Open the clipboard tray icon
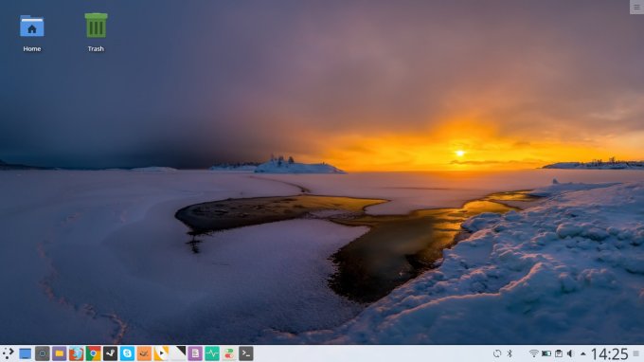644x362 pixels. pyautogui.click(x=559, y=353)
